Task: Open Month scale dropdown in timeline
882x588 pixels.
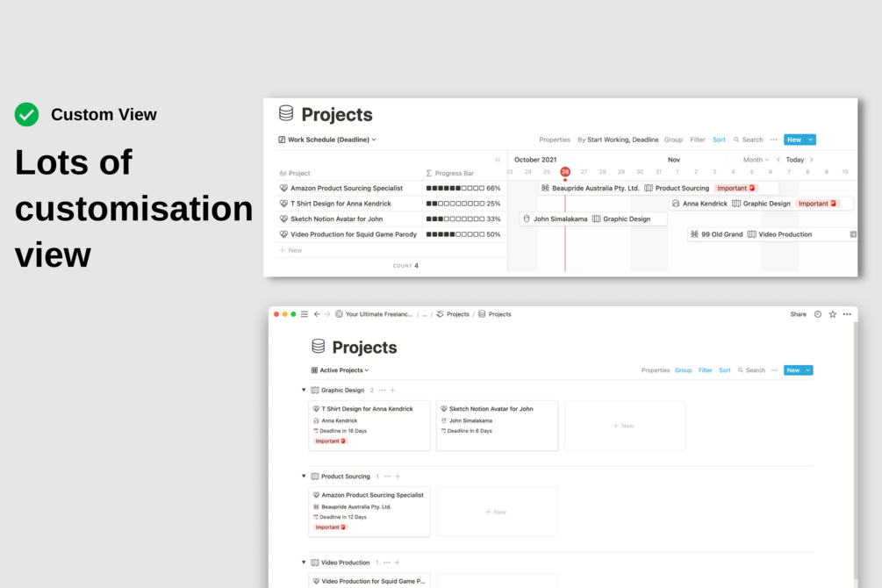Action: tap(756, 160)
